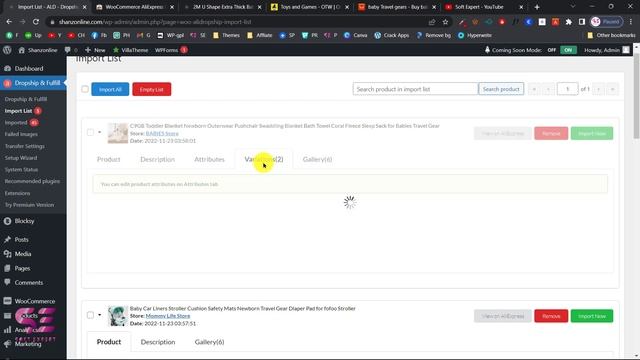The width and height of the screenshot is (640, 360).
Task: Collapse the Baby Car Liners product arrow
Action: click(x=100, y=315)
